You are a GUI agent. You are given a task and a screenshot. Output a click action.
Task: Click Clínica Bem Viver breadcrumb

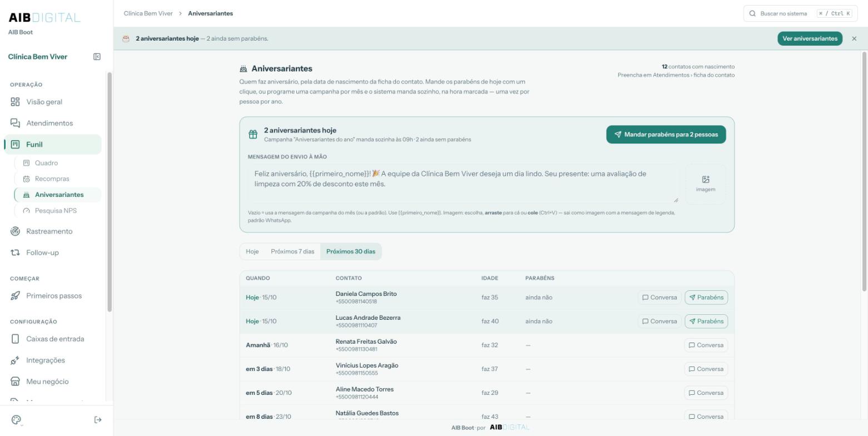click(x=148, y=13)
